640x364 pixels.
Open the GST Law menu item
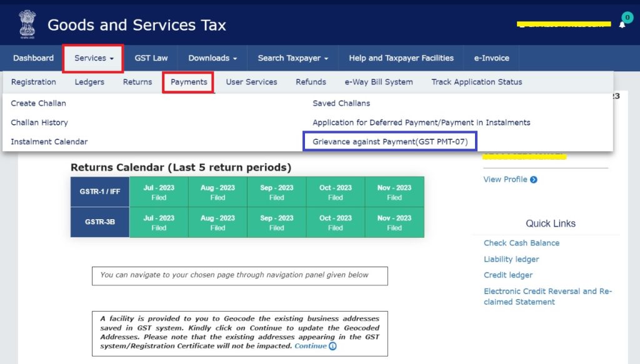pos(151,58)
